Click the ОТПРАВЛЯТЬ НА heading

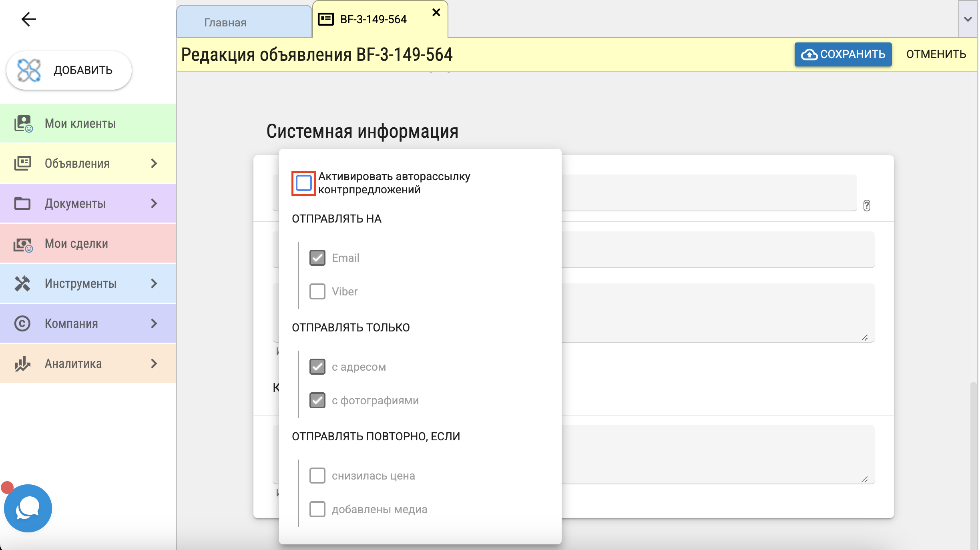tap(337, 219)
